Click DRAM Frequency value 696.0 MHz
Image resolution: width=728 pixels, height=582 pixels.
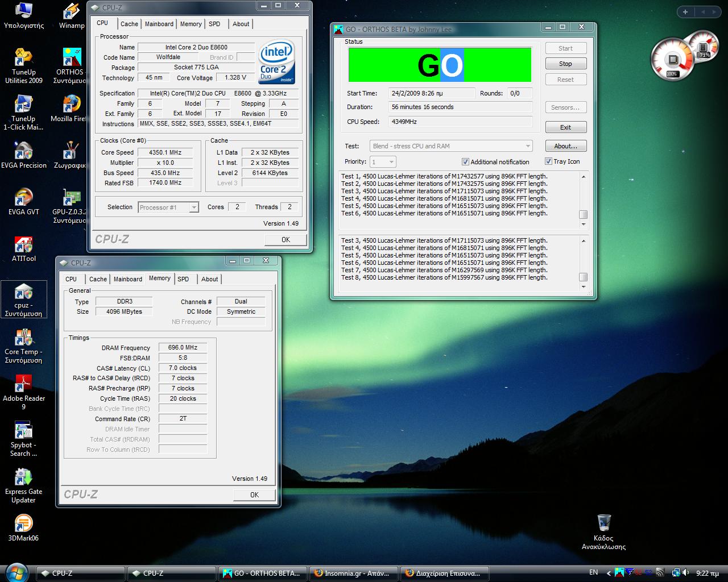coord(183,348)
